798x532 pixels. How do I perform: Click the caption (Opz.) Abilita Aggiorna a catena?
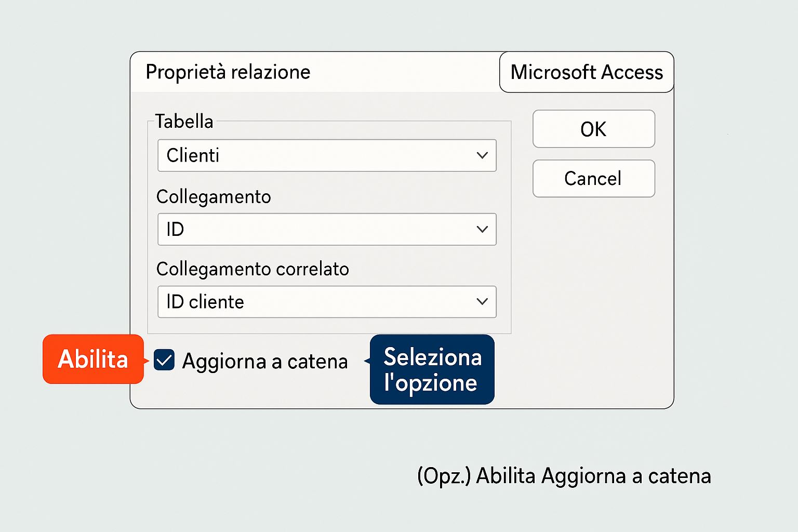pos(564,476)
